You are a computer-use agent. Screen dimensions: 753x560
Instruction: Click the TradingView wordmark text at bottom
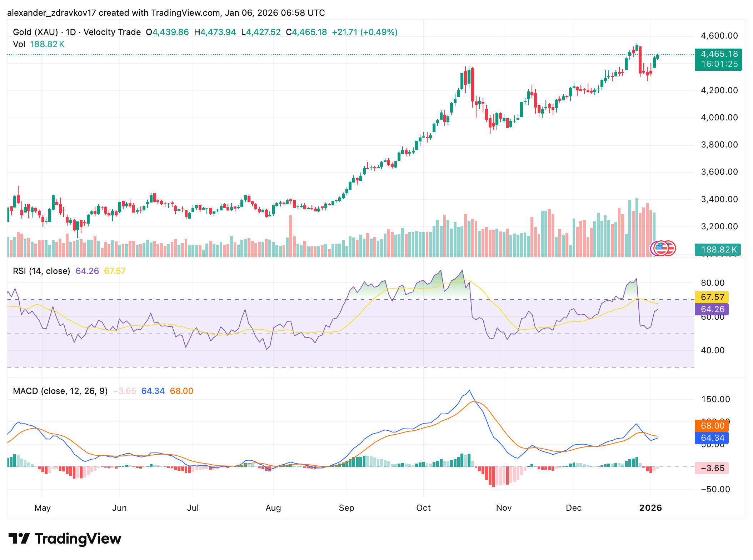click(x=78, y=539)
